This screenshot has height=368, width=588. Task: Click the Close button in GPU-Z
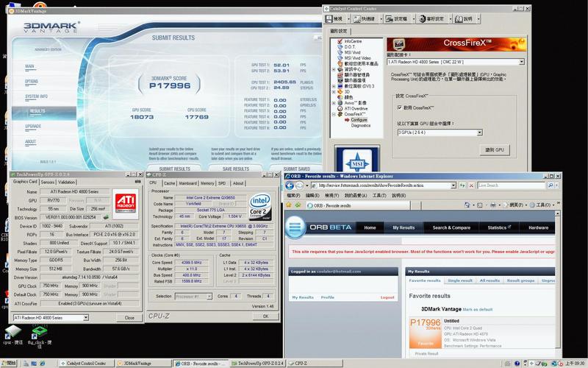[x=129, y=318]
